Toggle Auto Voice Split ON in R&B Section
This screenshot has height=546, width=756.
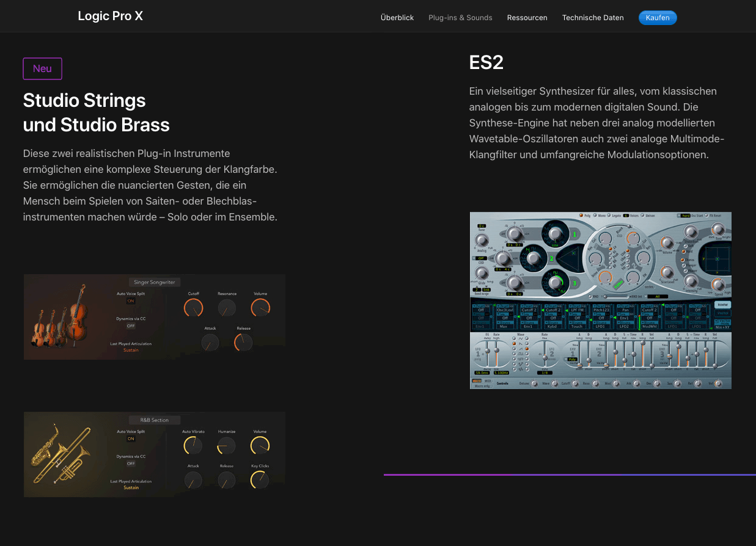click(131, 439)
